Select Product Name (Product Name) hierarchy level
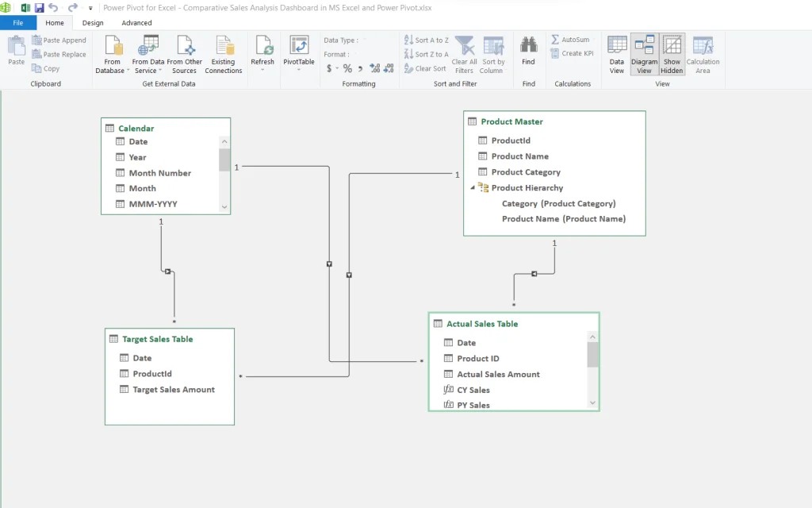 (564, 219)
